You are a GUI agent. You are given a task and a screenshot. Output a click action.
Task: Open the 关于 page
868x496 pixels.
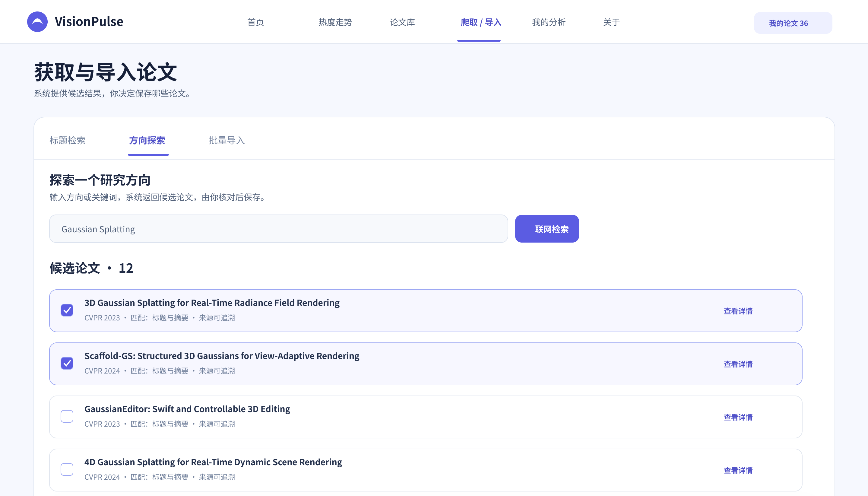click(611, 23)
